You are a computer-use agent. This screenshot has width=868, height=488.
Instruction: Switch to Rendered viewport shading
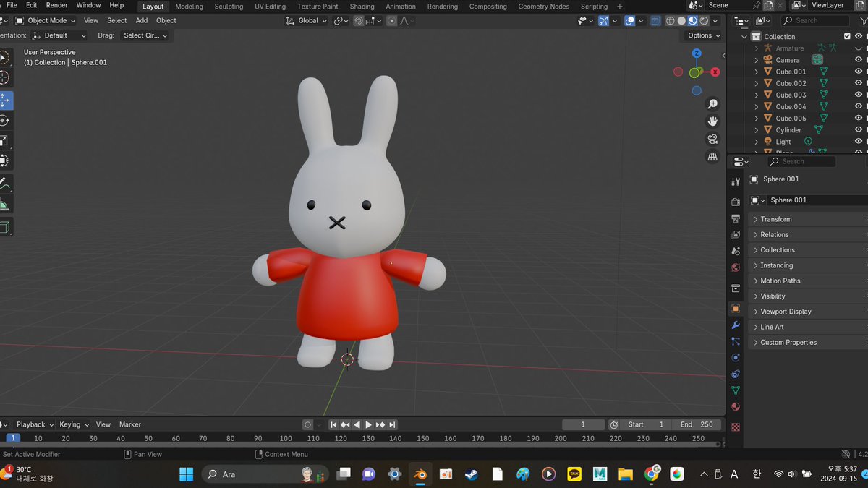[x=703, y=21]
